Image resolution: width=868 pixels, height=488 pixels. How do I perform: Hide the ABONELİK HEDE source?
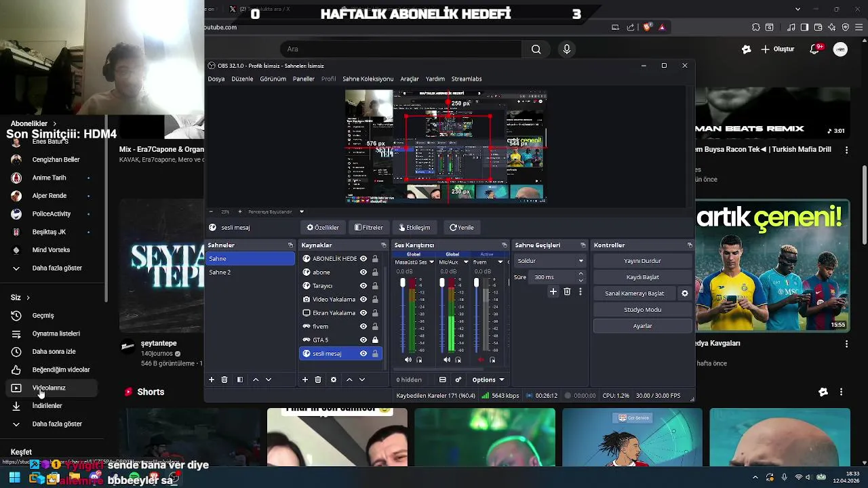pos(363,259)
